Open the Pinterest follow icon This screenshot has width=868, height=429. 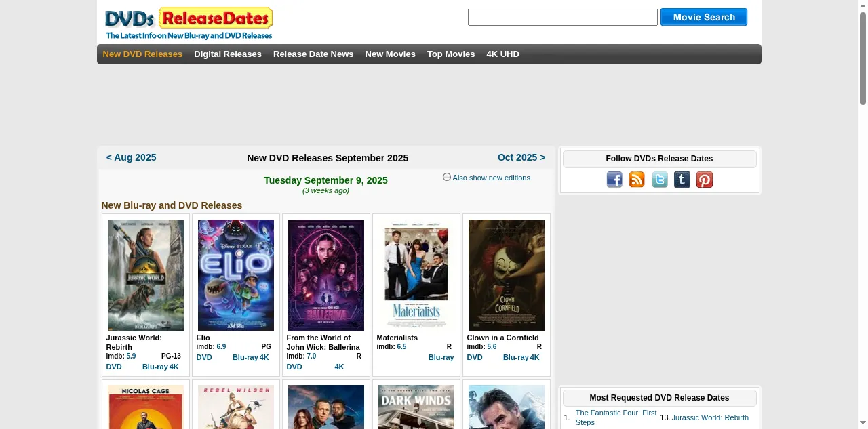point(705,180)
